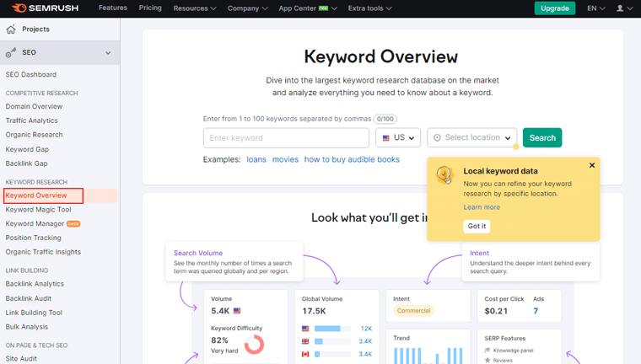The width and height of the screenshot is (641, 364).
Task: Close the Local keyword data popup
Action: [x=592, y=165]
